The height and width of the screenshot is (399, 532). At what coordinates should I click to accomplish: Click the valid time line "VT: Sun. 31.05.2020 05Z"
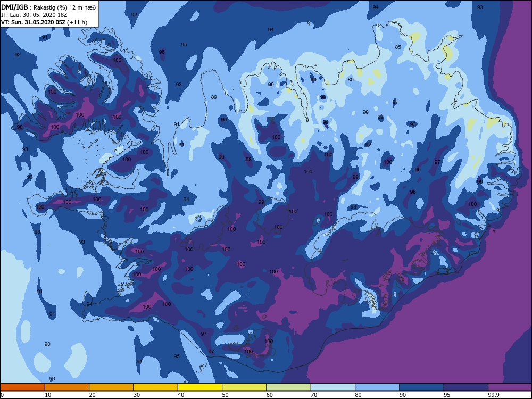tap(33, 22)
